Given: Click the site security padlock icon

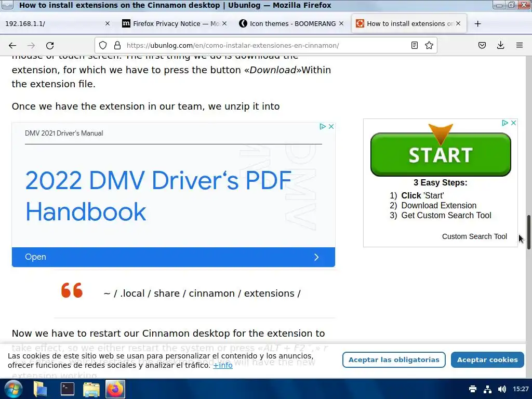Looking at the screenshot, I should pos(117,45).
